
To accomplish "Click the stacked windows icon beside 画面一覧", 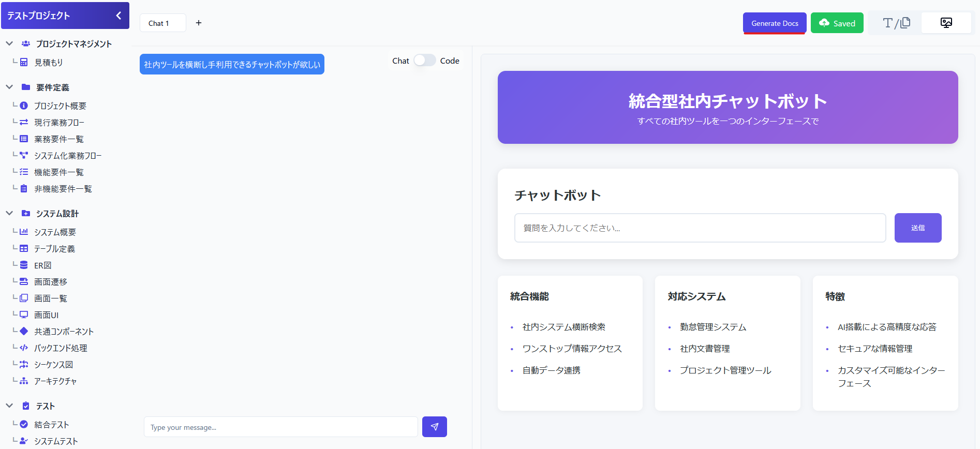I will point(24,298).
